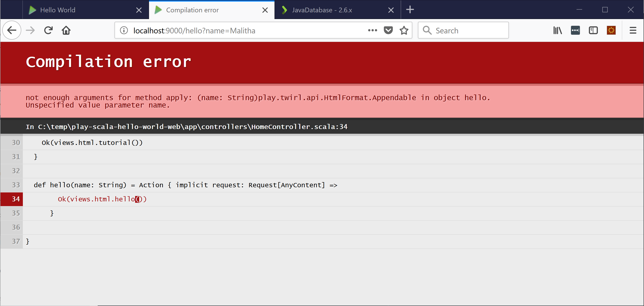Screen dimensions: 644x306
Task: Click line number 30
Action: pos(16,142)
